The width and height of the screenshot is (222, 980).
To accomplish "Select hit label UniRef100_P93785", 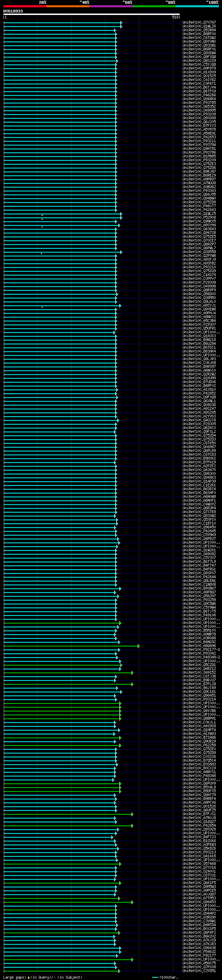I will (199, 103).
